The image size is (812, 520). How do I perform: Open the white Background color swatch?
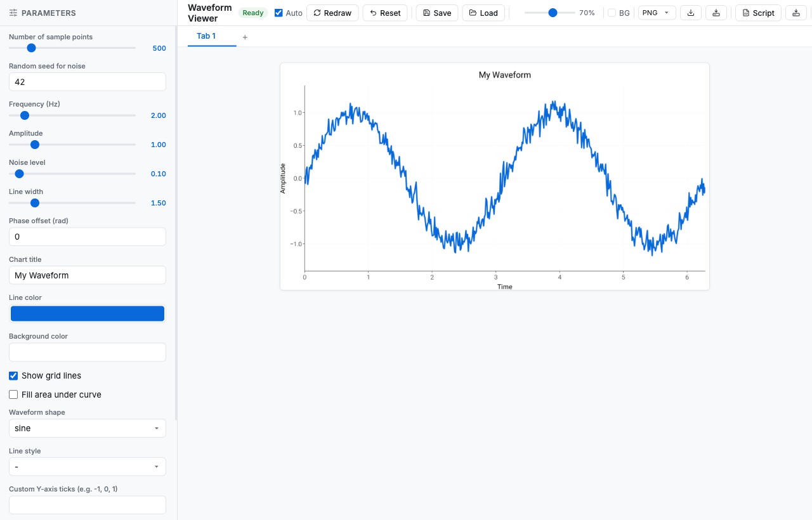point(88,352)
